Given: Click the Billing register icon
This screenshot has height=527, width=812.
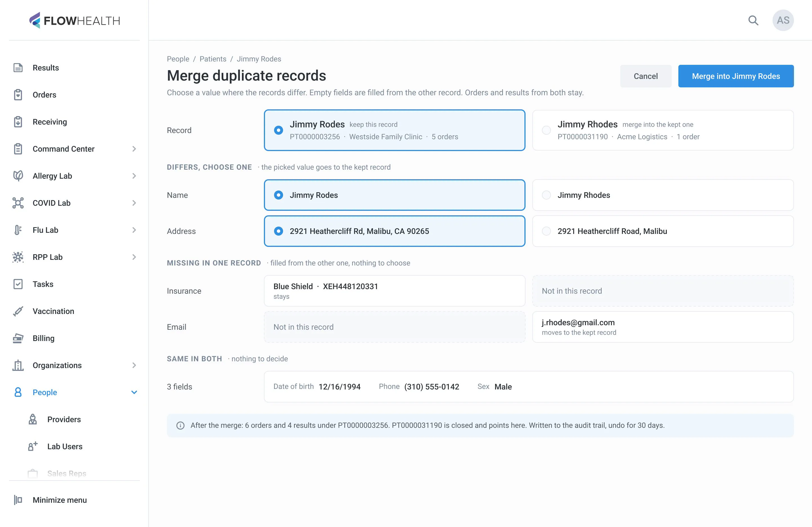Looking at the screenshot, I should (18, 338).
